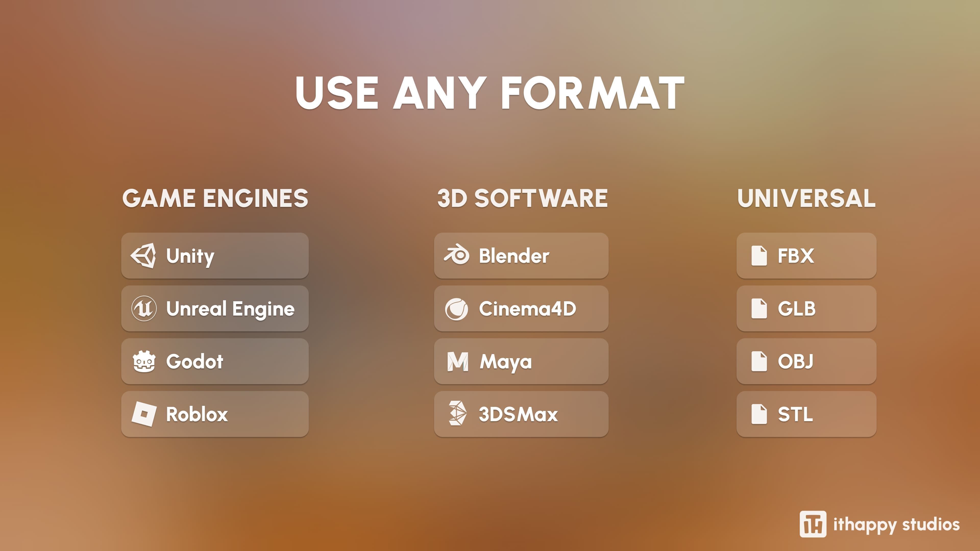
Task: Click the UNIVERSAL column heading
Action: pos(806,198)
